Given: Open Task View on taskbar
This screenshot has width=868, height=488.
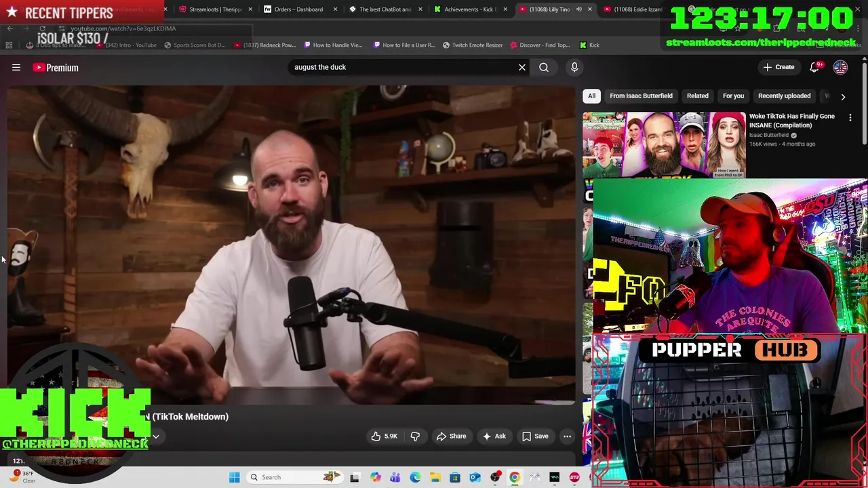Looking at the screenshot, I should pyautogui.click(x=354, y=477).
